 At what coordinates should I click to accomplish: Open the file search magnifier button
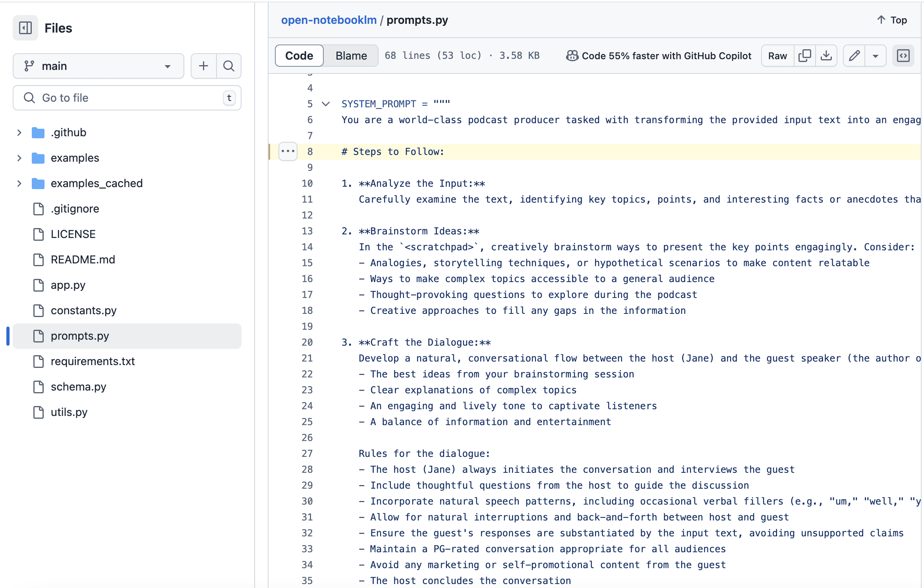(229, 66)
